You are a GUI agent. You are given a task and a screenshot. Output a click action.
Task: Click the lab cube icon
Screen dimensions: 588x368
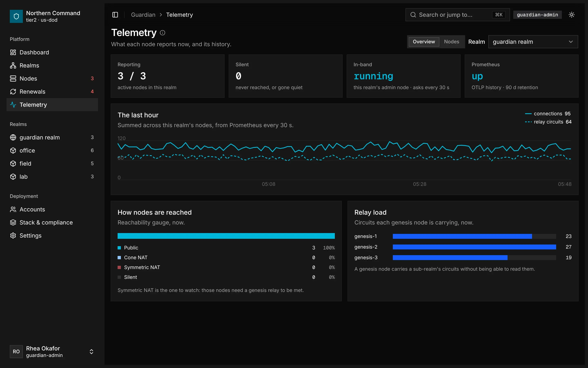pyautogui.click(x=13, y=177)
